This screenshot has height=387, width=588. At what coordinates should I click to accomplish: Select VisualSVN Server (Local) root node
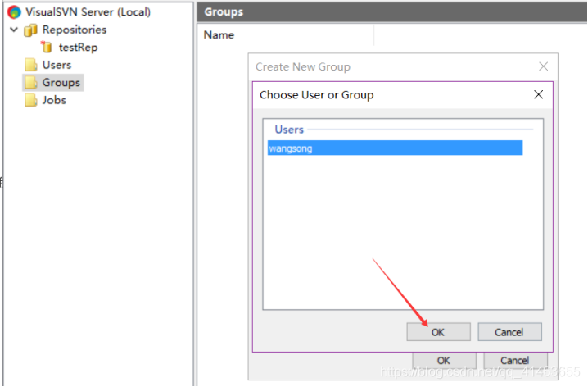[x=88, y=12]
